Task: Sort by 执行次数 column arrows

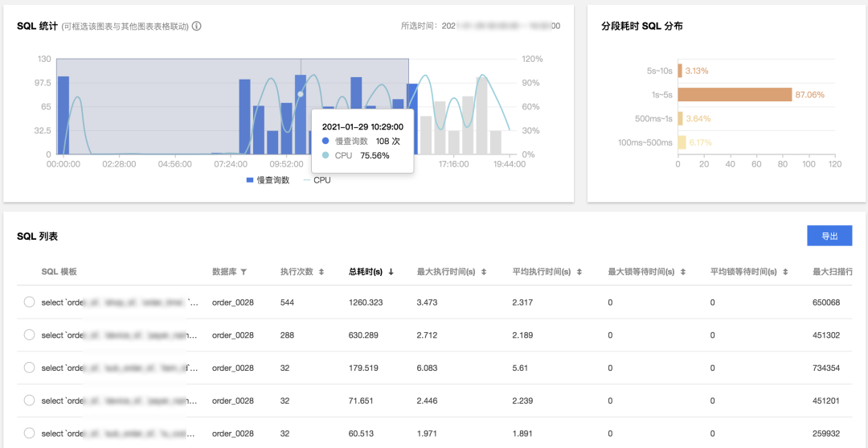Action: 321,272
